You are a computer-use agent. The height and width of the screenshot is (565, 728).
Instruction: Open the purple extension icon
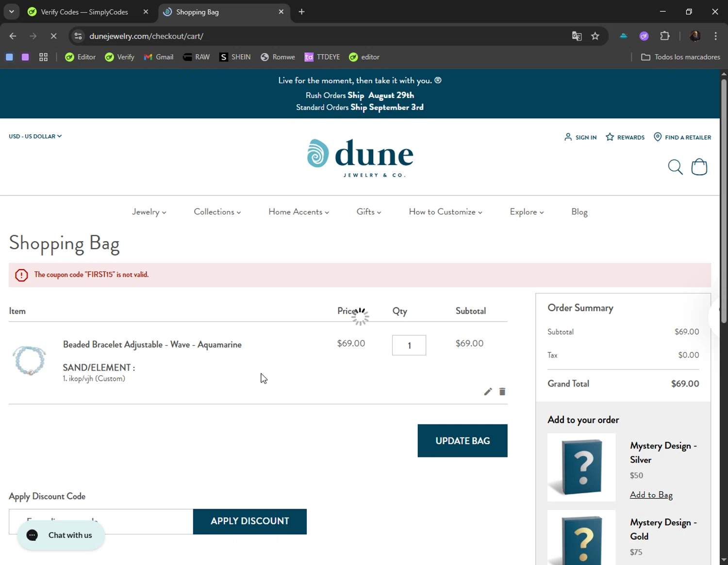644,36
